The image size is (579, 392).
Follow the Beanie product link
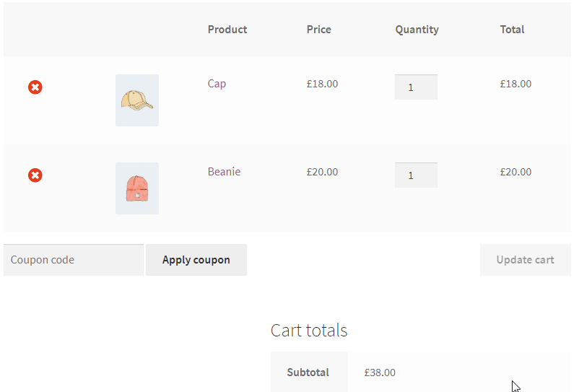224,172
